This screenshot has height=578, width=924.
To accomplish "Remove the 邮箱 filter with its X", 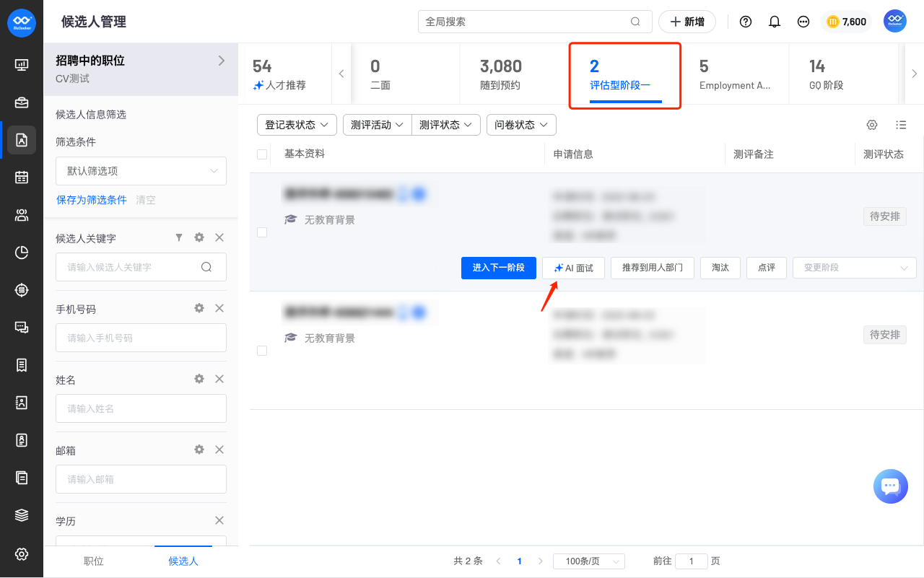I will 219,450.
